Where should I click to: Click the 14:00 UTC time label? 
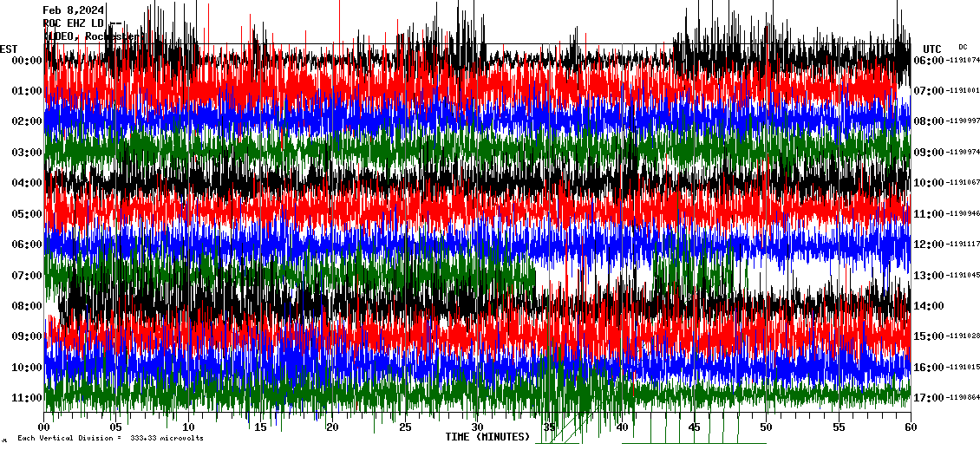coord(929,305)
